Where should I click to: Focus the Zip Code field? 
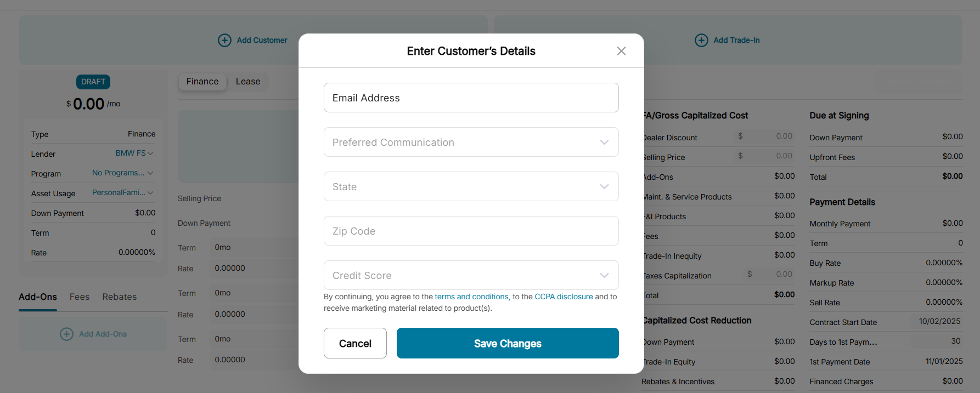[471, 231]
